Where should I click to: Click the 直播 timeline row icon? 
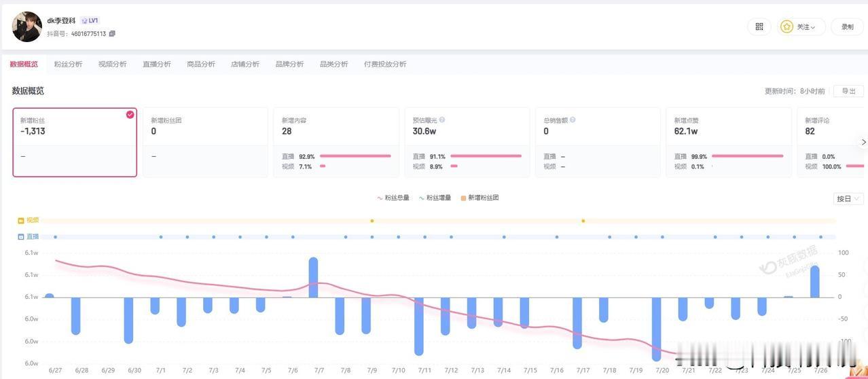pyautogui.click(x=21, y=236)
